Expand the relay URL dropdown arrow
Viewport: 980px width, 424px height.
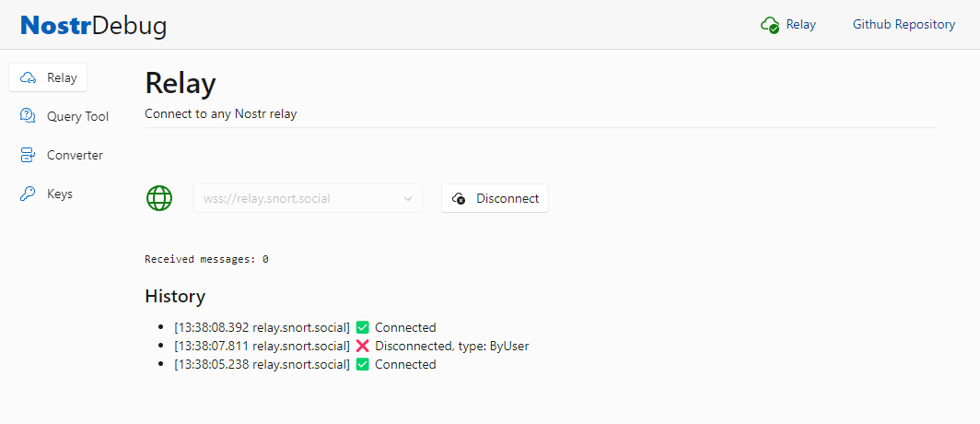pyautogui.click(x=408, y=198)
